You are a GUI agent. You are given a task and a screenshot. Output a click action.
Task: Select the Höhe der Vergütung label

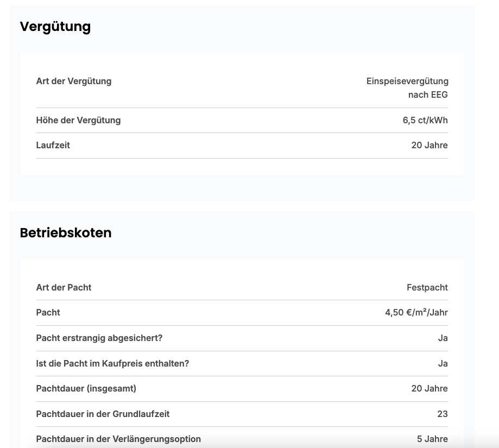coord(78,120)
